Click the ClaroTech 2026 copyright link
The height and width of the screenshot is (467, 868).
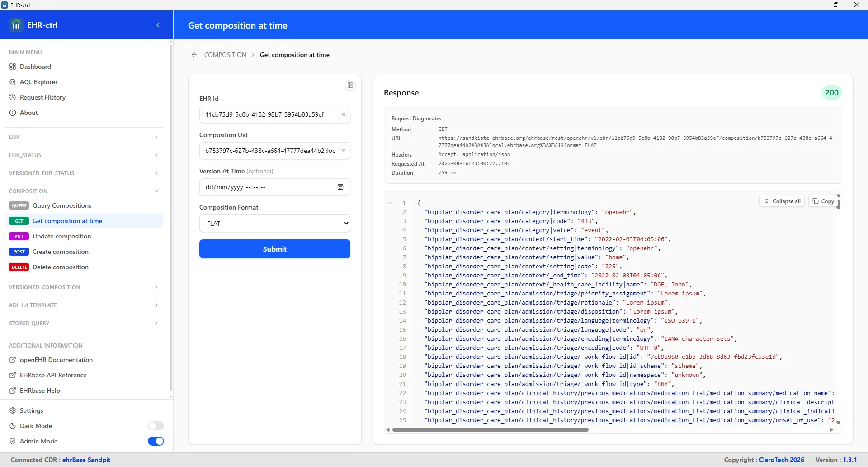(782, 460)
